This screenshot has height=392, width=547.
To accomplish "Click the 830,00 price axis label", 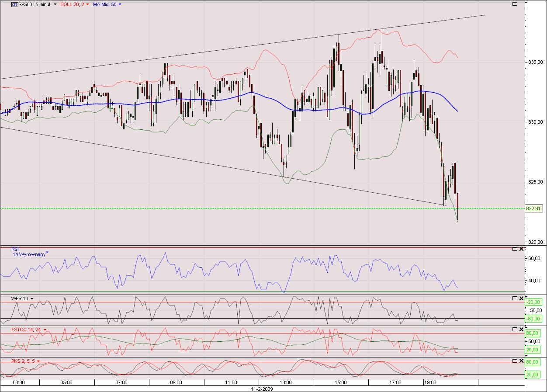I will coord(535,122).
